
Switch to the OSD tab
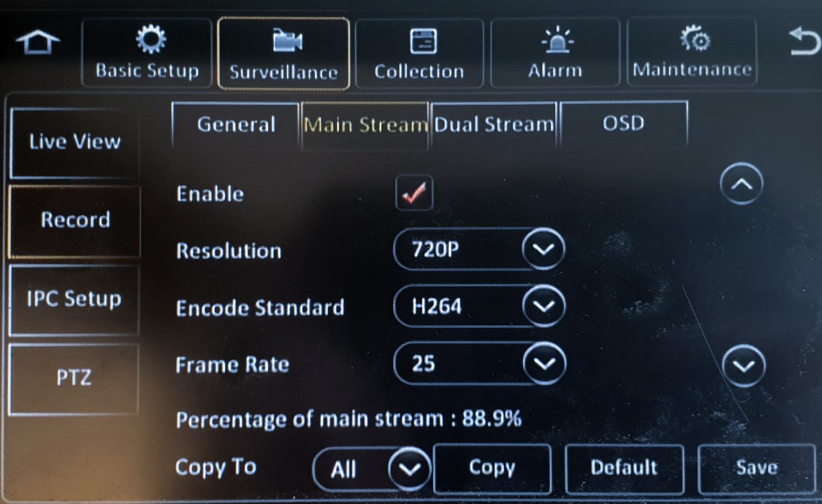point(623,125)
